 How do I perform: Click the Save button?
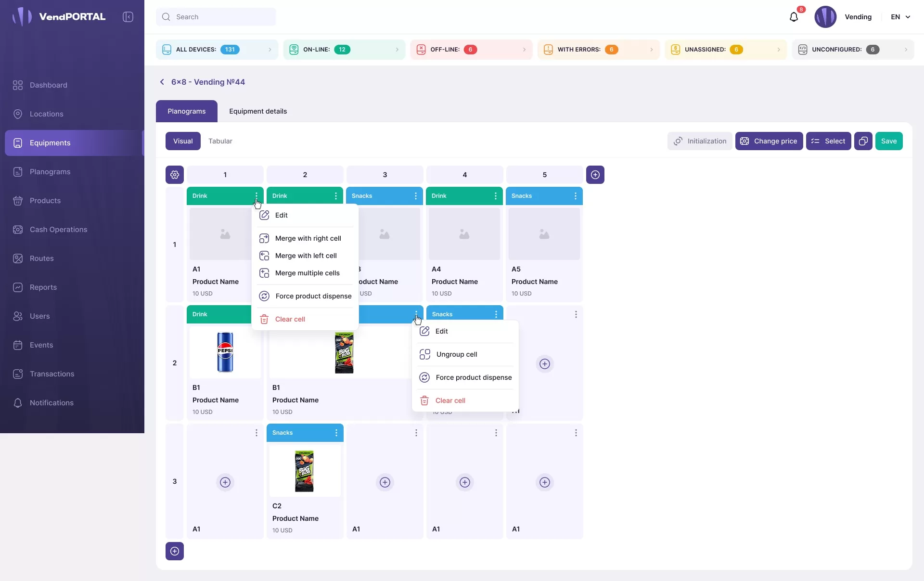(x=888, y=141)
